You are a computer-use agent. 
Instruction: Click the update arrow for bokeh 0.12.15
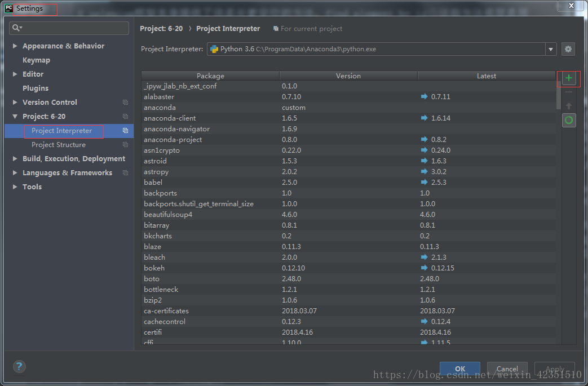[424, 268]
